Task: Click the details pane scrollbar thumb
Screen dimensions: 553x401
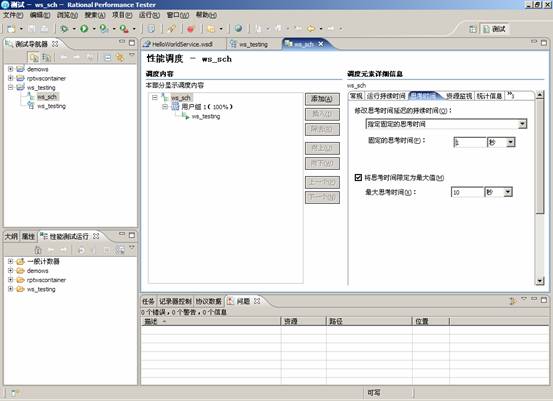Action: 540,157
